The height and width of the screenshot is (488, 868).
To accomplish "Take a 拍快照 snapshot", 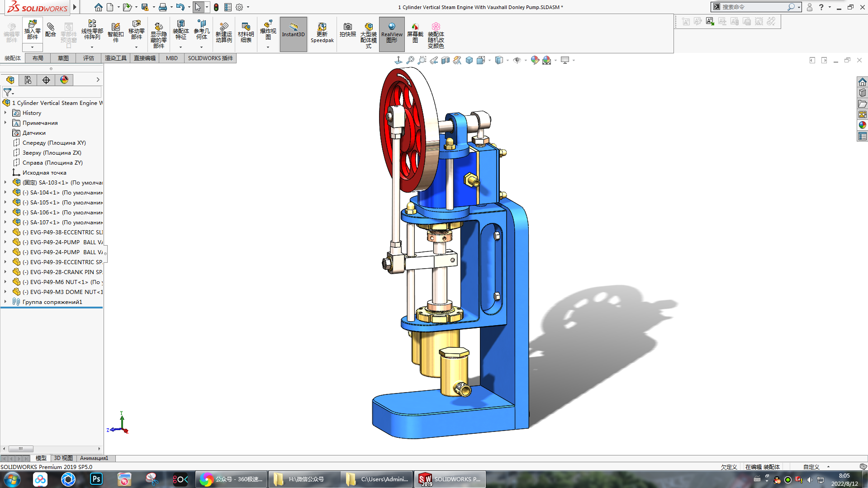I will click(x=347, y=30).
